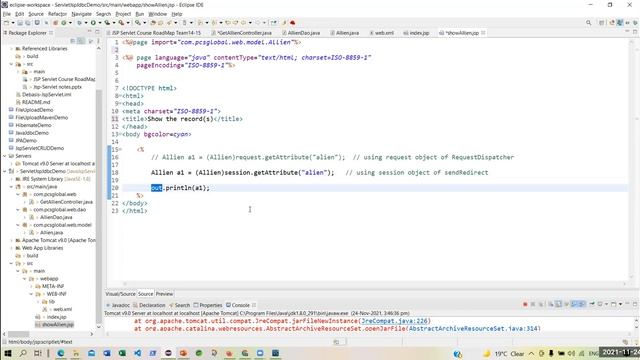This screenshot has width=640, height=360.
Task: Open the New file dropdown arrow
Action: 13,23
